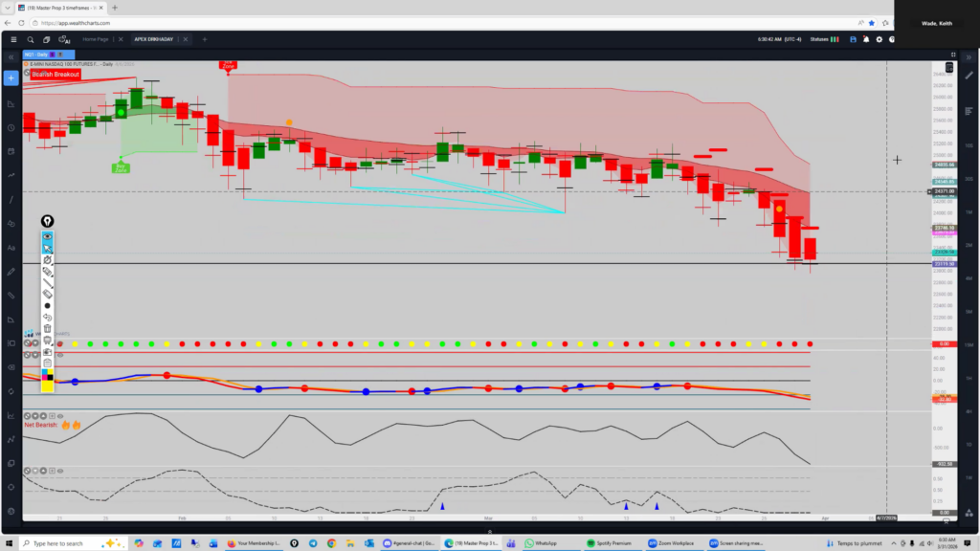Select the 1M timeframe in right sidebar
The width and height of the screenshot is (980, 551).
969,211
